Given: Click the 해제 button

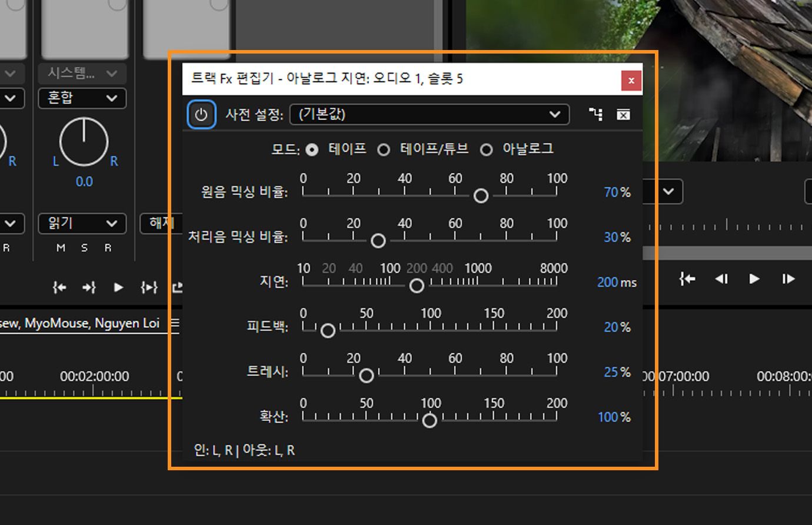Looking at the screenshot, I should coord(162,223).
